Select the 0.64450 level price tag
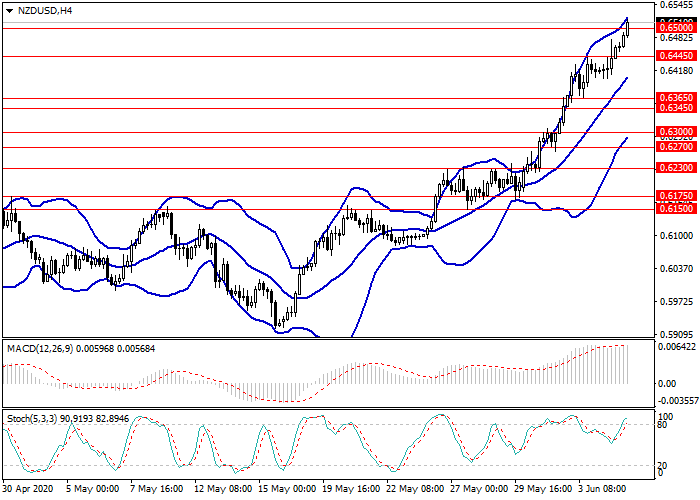The height and width of the screenshot is (500, 700). (x=675, y=56)
